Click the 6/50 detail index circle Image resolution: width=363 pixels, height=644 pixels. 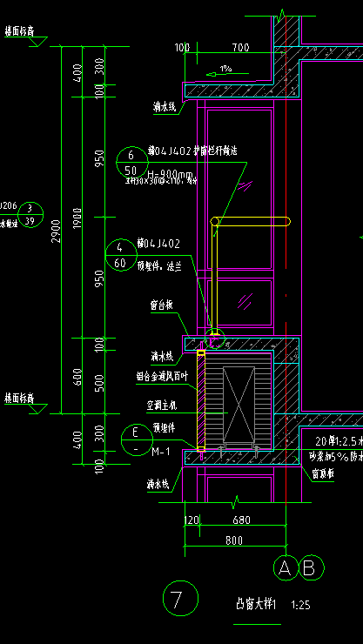coord(131,162)
